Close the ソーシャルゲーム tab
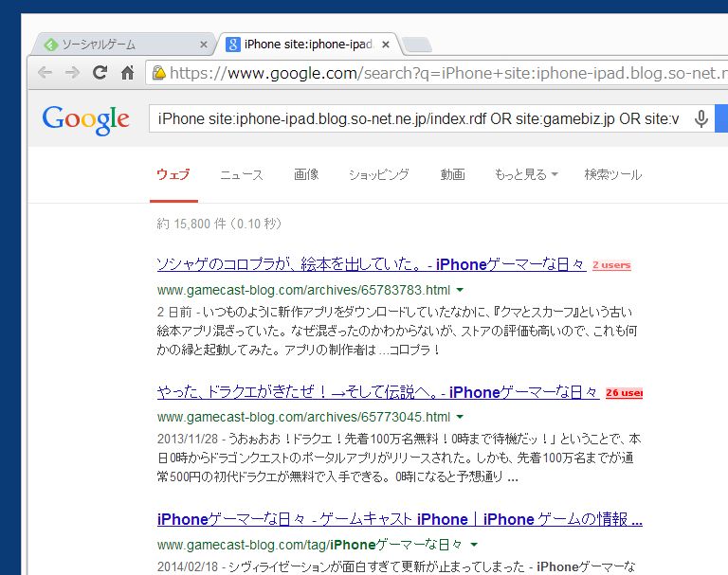Image resolution: width=728 pixels, height=575 pixels. tap(204, 45)
